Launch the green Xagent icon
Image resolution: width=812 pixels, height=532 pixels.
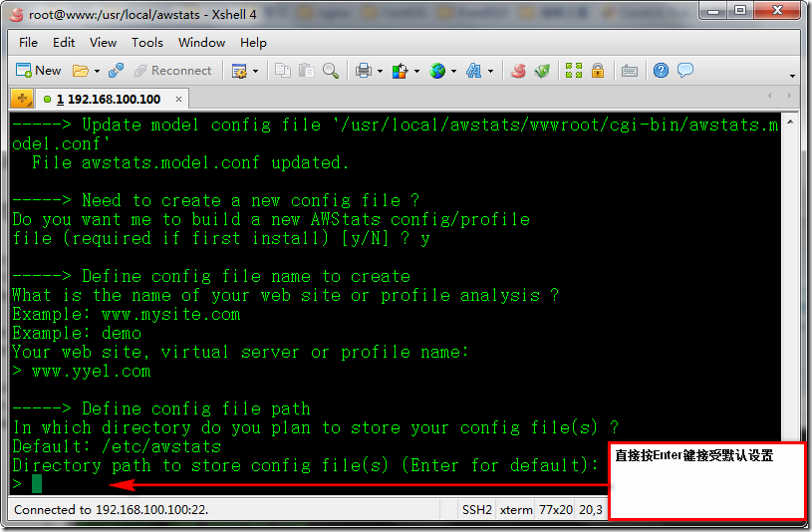coord(542,71)
